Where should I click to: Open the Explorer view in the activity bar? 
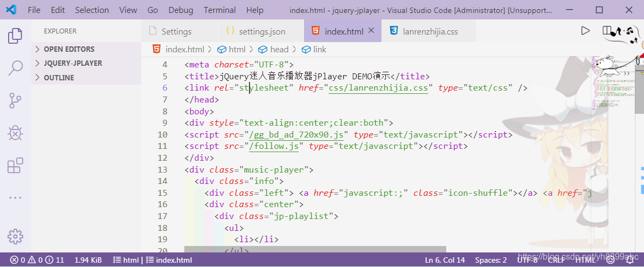[x=15, y=36]
